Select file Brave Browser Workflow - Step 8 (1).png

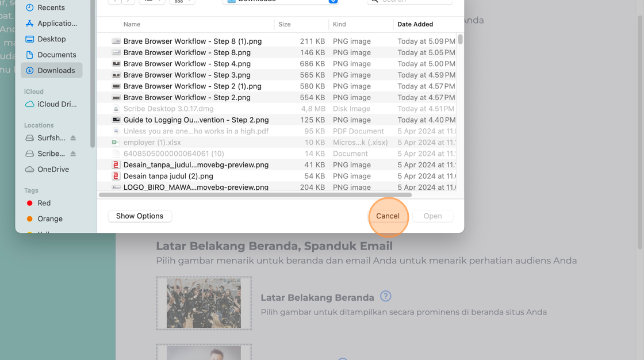coord(277,41)
